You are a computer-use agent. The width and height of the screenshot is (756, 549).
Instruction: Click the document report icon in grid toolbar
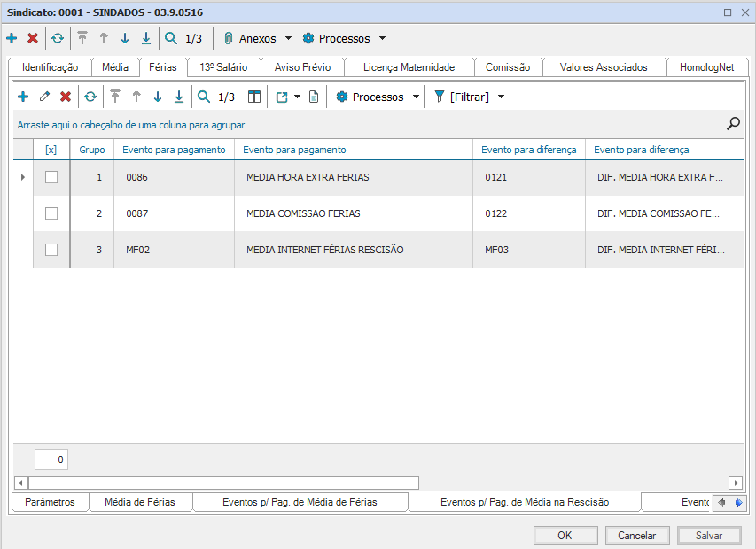(314, 97)
